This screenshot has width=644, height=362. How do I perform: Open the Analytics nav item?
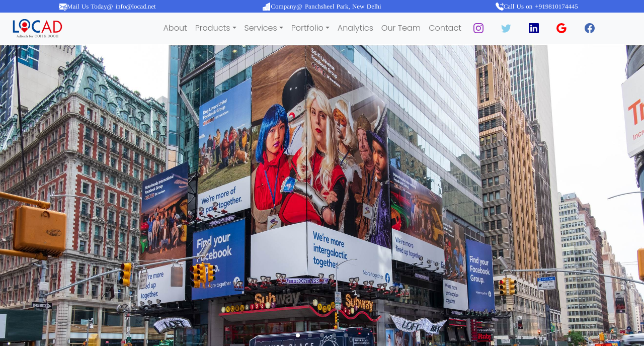(x=355, y=28)
